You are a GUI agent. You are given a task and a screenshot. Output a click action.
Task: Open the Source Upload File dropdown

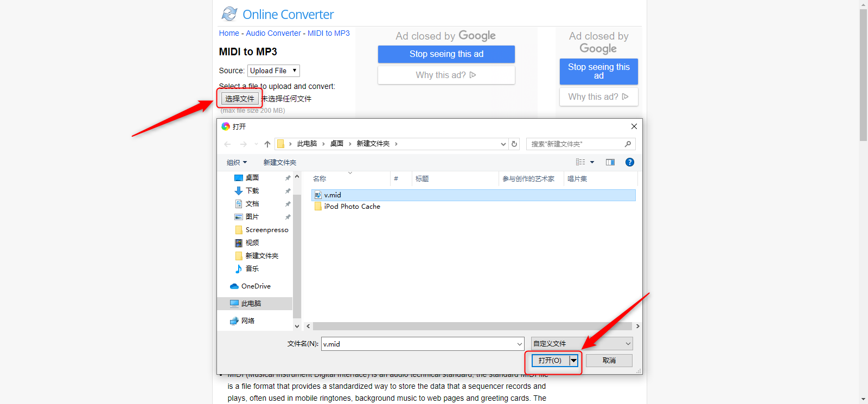273,70
